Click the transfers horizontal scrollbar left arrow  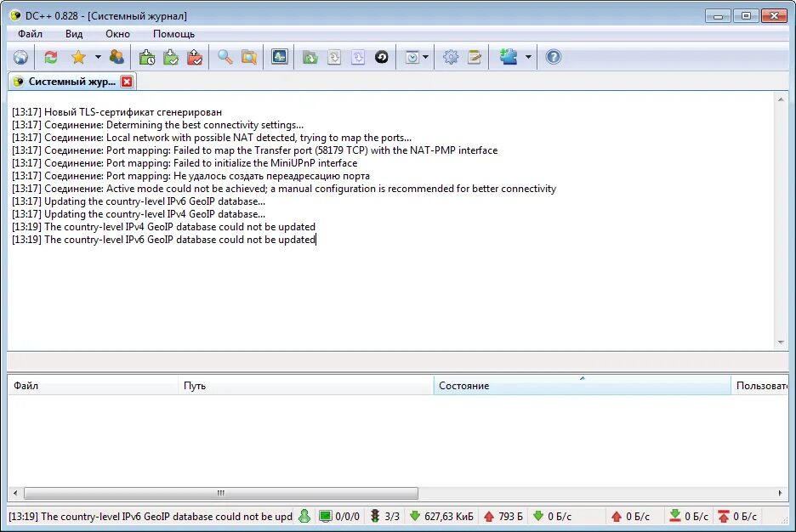point(15,493)
